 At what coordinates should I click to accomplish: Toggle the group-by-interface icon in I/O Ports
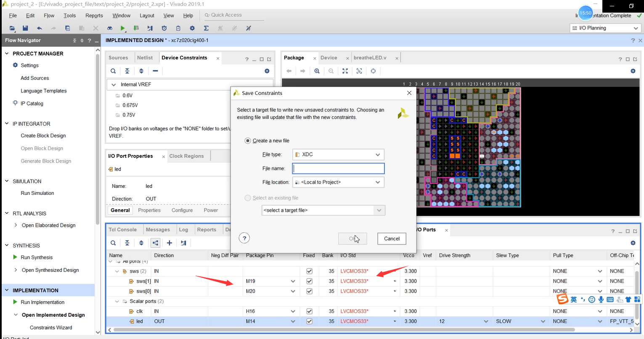tap(155, 243)
